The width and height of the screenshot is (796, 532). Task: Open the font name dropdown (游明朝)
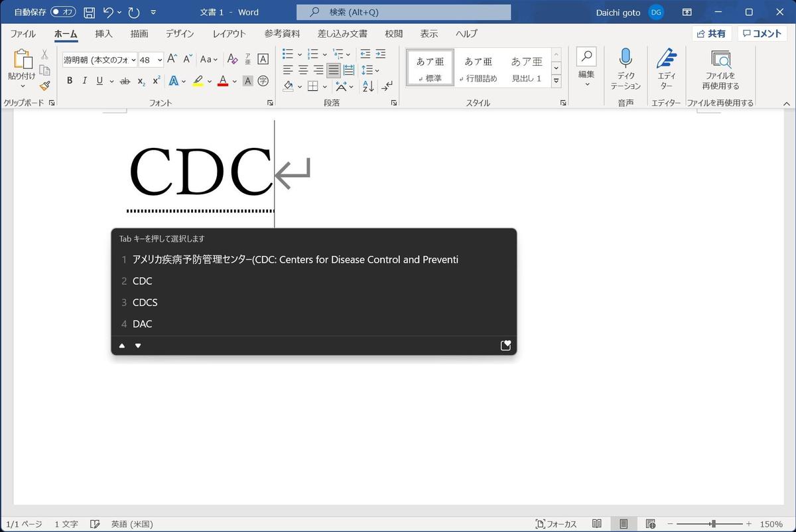133,60
